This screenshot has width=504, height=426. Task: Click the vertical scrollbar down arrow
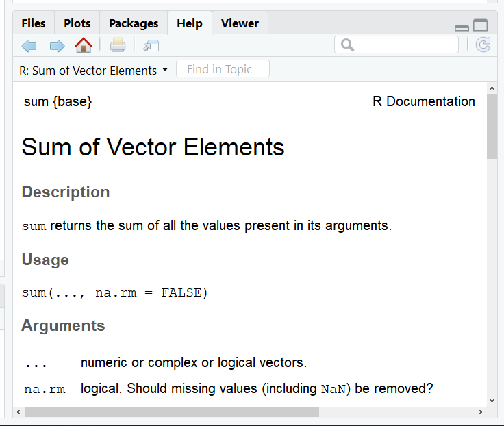click(x=492, y=400)
